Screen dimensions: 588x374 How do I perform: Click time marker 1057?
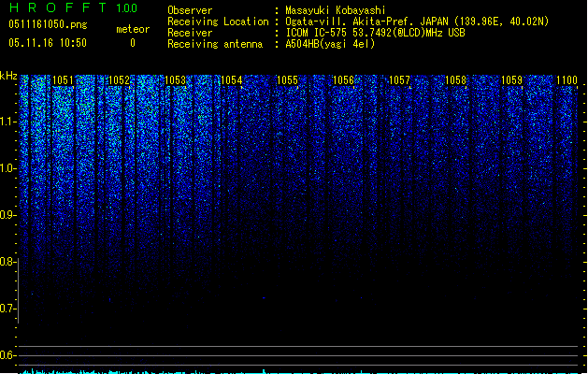coord(399,80)
